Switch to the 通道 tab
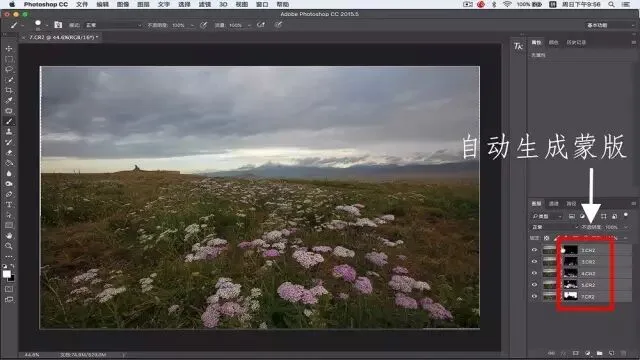The width and height of the screenshot is (640, 360). (x=553, y=203)
